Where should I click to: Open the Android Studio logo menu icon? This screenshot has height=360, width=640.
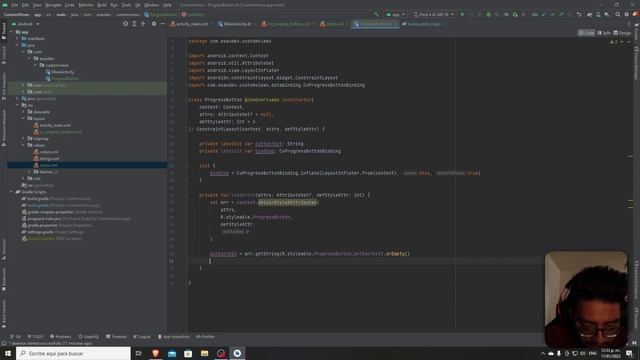[x=4, y=5]
